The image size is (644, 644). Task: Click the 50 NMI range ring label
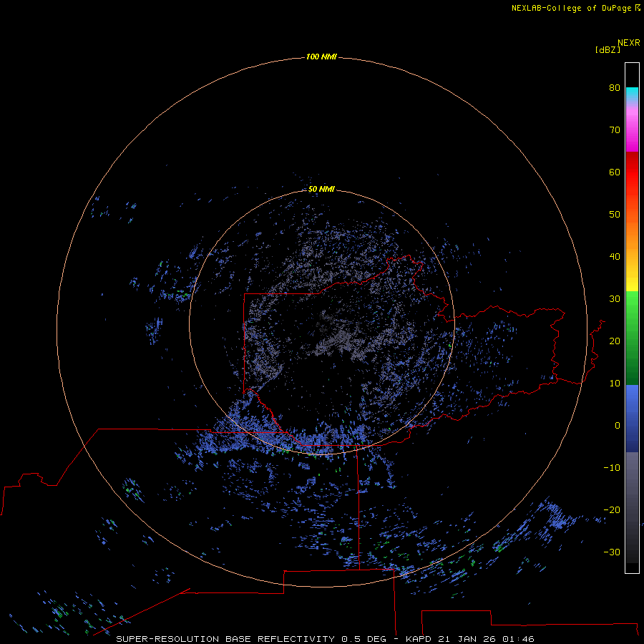pos(321,189)
